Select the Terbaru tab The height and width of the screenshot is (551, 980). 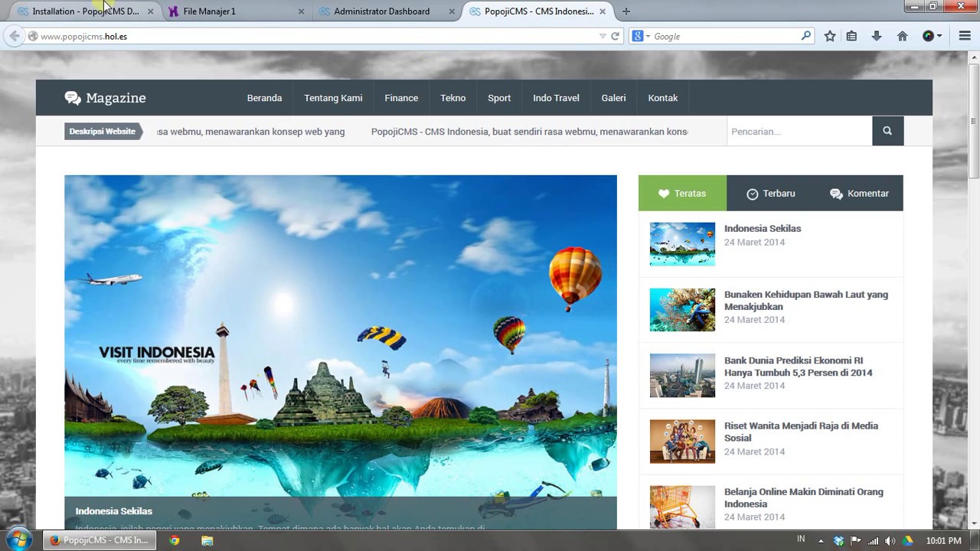click(x=771, y=194)
